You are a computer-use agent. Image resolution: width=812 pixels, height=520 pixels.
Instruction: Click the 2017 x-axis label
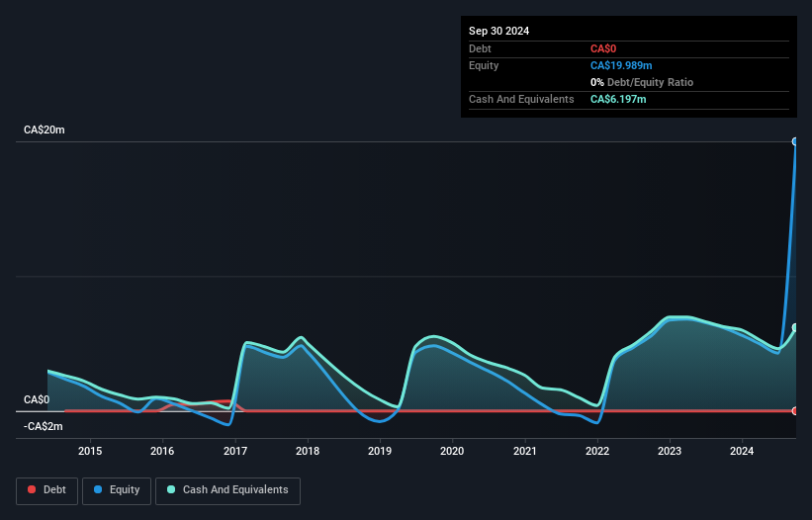(235, 451)
